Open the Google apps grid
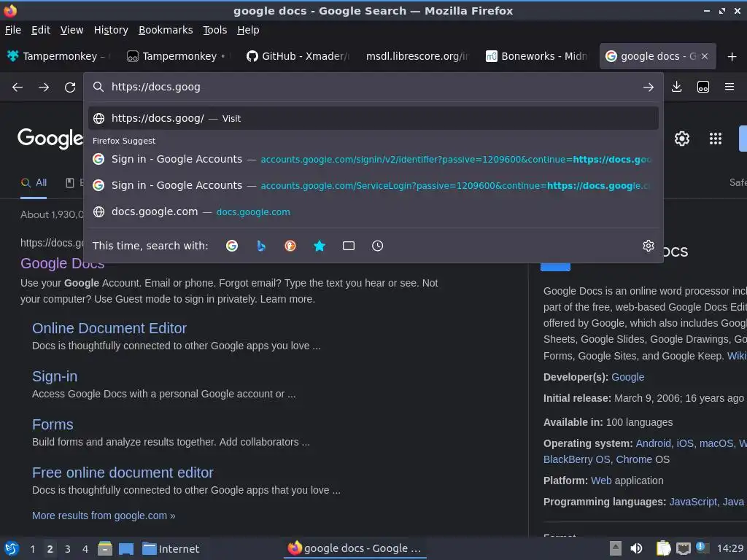 [x=716, y=139]
